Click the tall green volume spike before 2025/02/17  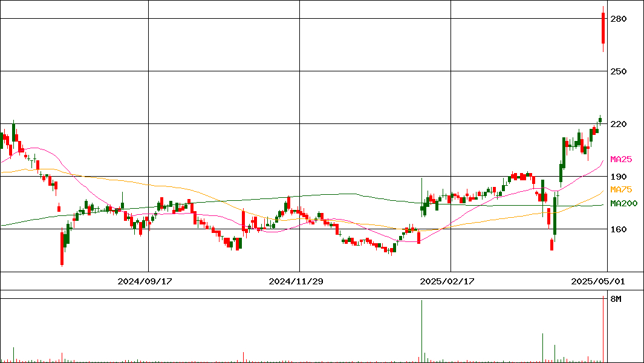[422, 331]
